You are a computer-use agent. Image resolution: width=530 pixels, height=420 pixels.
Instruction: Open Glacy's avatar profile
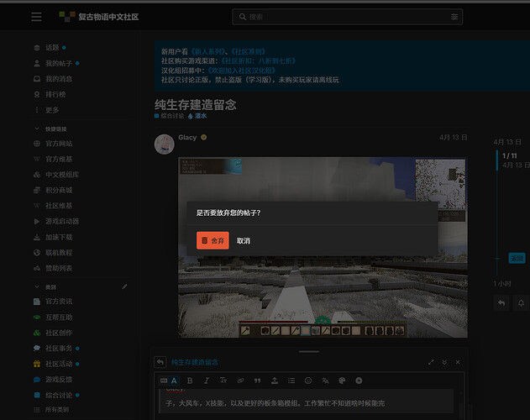165,144
